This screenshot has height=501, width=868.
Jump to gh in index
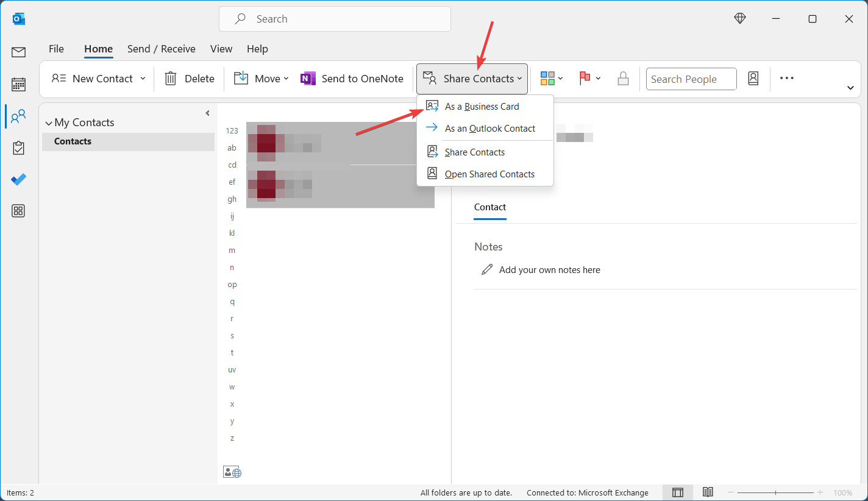(232, 199)
